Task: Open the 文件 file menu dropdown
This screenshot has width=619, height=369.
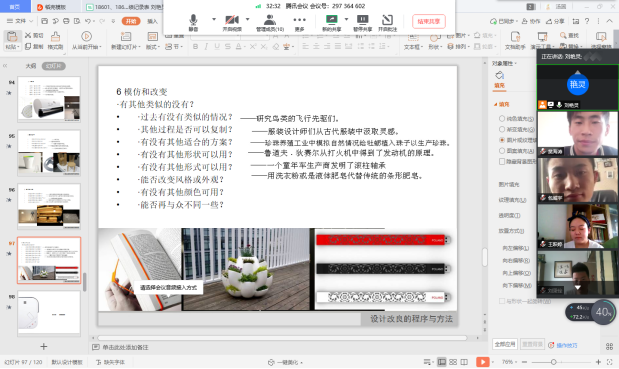Action: coord(20,21)
